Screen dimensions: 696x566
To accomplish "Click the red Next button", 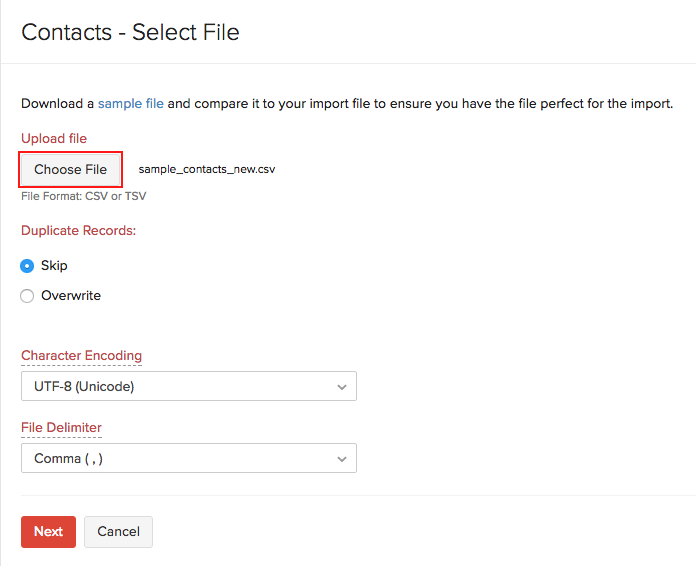I will point(48,532).
